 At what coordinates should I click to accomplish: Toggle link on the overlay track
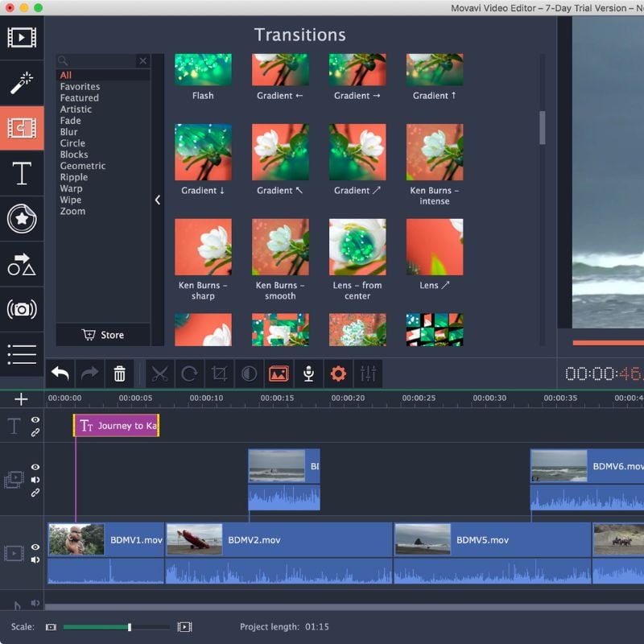(x=35, y=493)
